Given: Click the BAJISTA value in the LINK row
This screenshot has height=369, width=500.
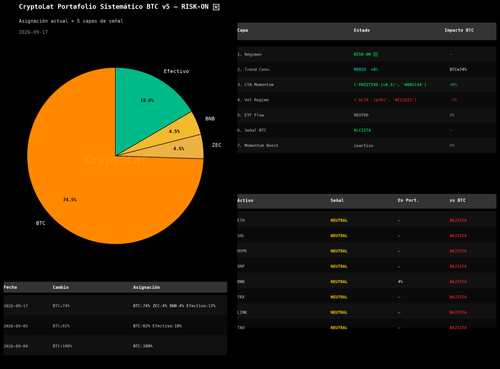Looking at the screenshot, I should pyautogui.click(x=458, y=312).
